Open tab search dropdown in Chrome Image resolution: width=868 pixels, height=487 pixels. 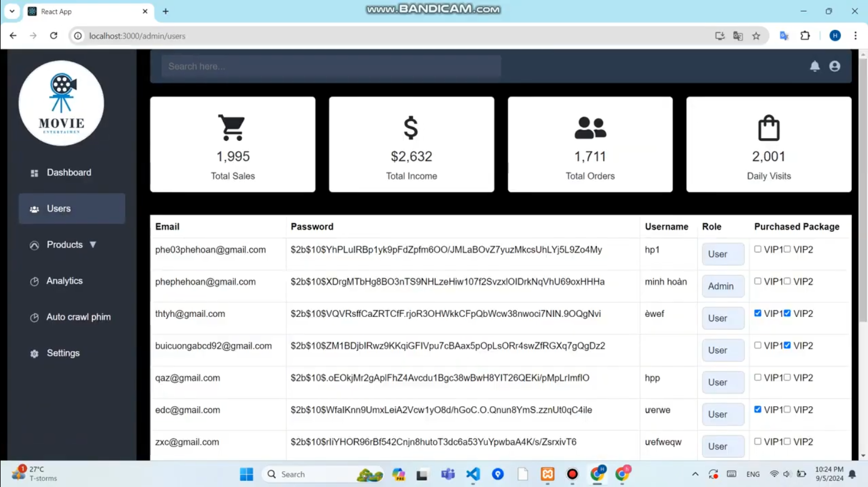tap(12, 11)
